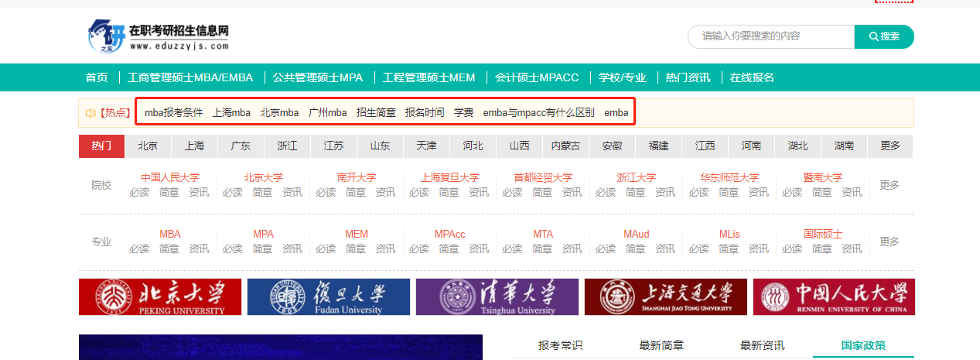Expand 更多 in the 院校 row
This screenshot has height=360, width=980.
[890, 185]
